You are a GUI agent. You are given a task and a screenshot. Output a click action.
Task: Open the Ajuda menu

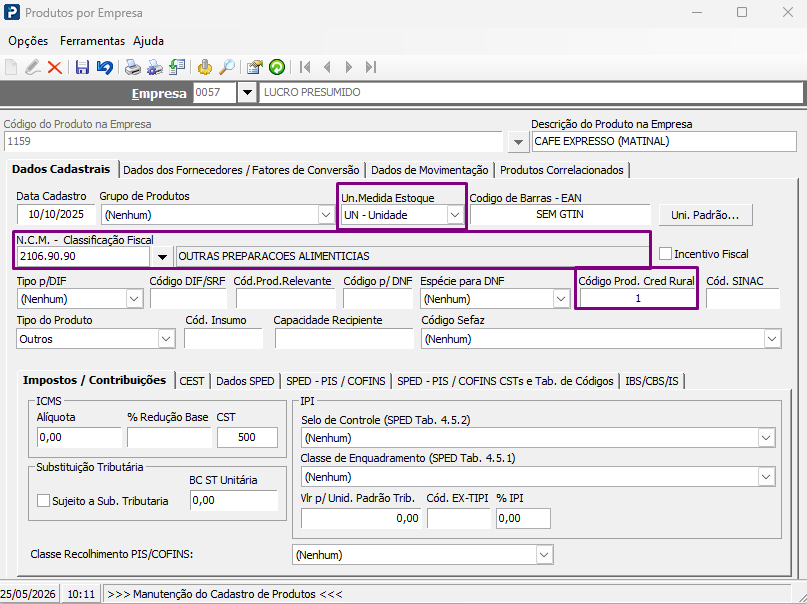(148, 41)
